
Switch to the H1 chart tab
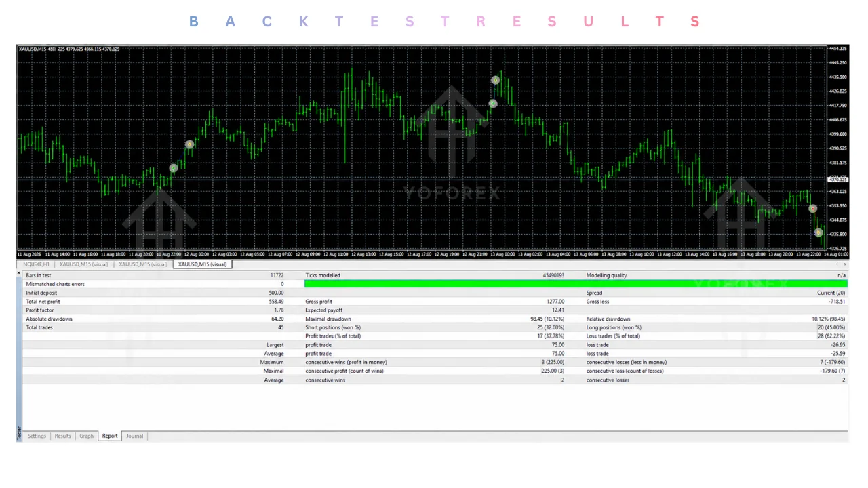click(x=37, y=264)
